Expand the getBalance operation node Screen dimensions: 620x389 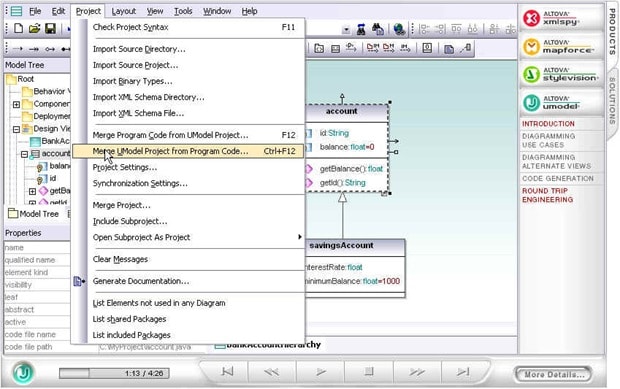[x=32, y=191]
